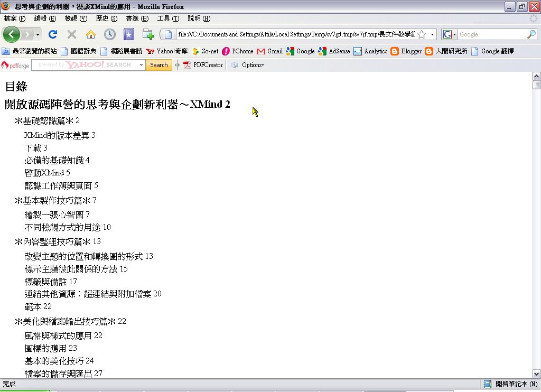Image resolution: width=541 pixels, height=392 pixels.
Task: Open the Blogger bookmark
Action: [406, 51]
